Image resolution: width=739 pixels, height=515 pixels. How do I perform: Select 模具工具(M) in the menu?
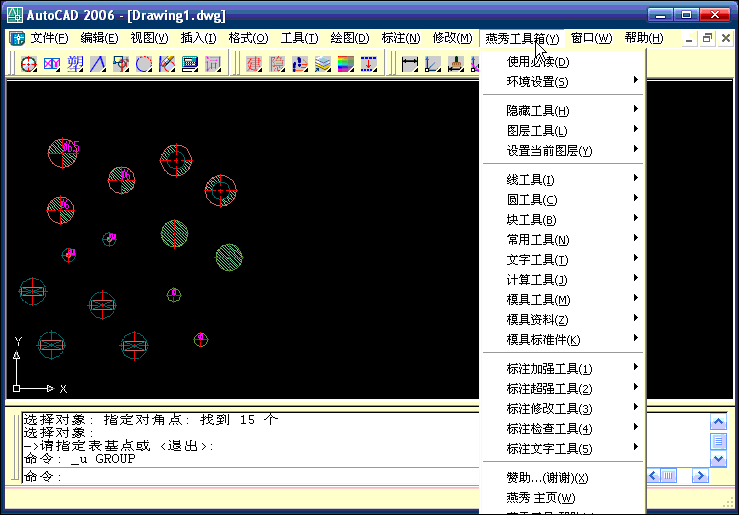pos(564,300)
